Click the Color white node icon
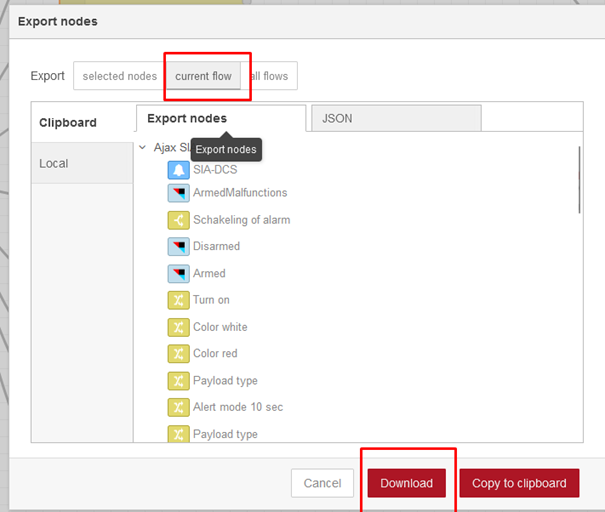The image size is (605, 512). click(177, 327)
